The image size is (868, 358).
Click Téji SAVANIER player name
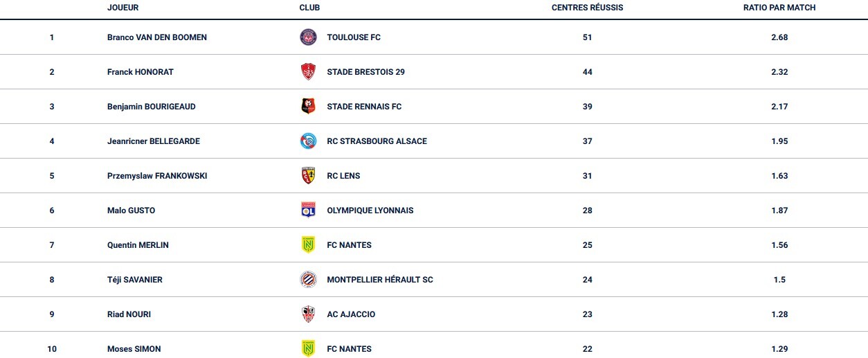[x=135, y=280]
